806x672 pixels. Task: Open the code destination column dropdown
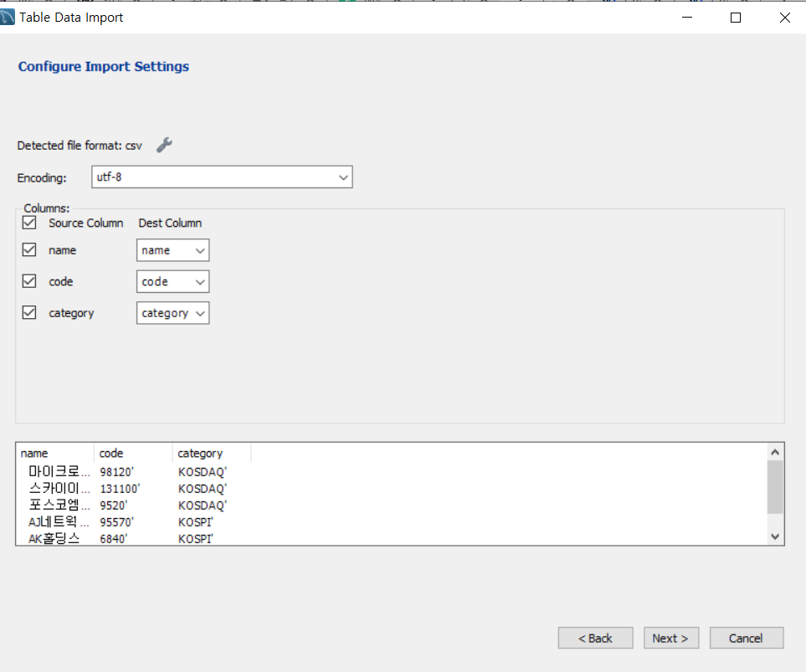[172, 282]
